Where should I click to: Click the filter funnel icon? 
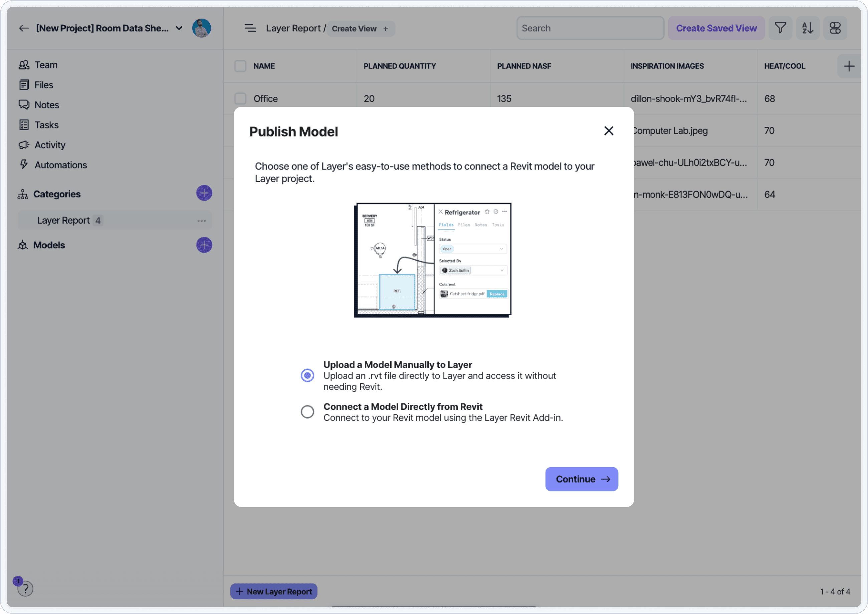(x=780, y=28)
